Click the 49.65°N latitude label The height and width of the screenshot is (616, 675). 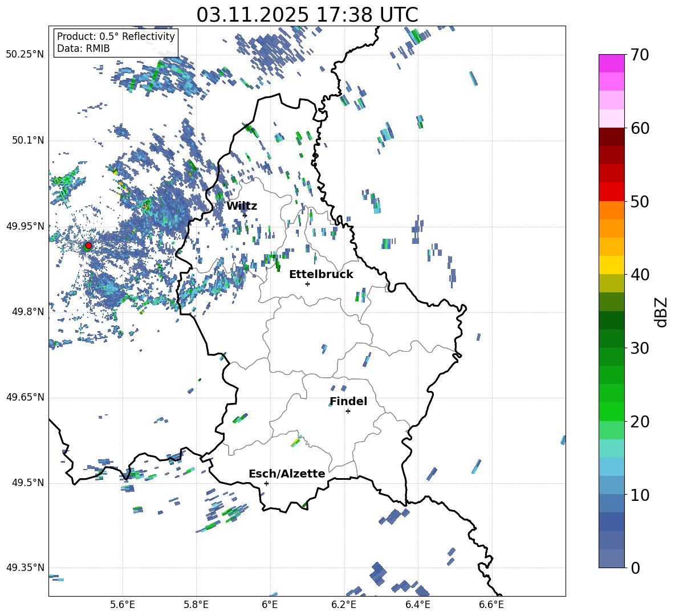(25, 397)
